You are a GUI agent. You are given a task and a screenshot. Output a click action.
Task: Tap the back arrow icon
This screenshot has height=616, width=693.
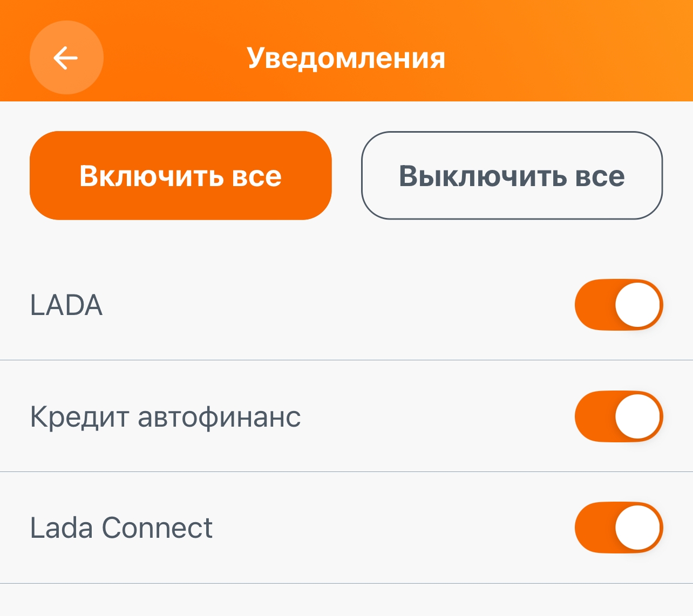(x=66, y=58)
